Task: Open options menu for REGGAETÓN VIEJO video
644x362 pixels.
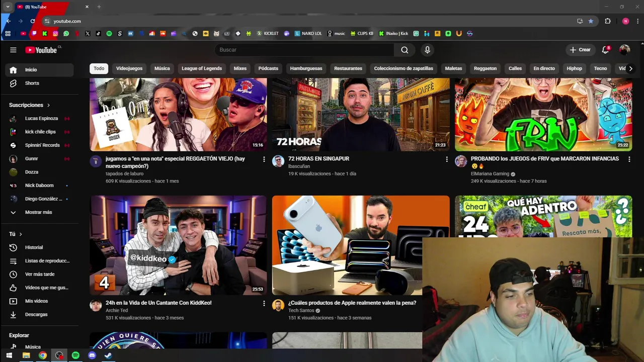Action: coord(264,159)
